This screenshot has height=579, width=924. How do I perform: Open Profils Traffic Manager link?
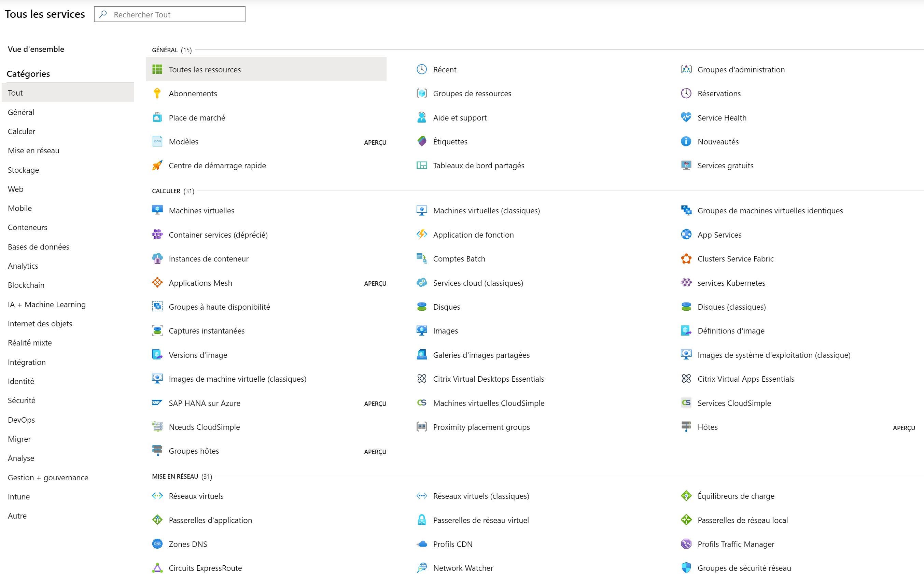pyautogui.click(x=736, y=544)
